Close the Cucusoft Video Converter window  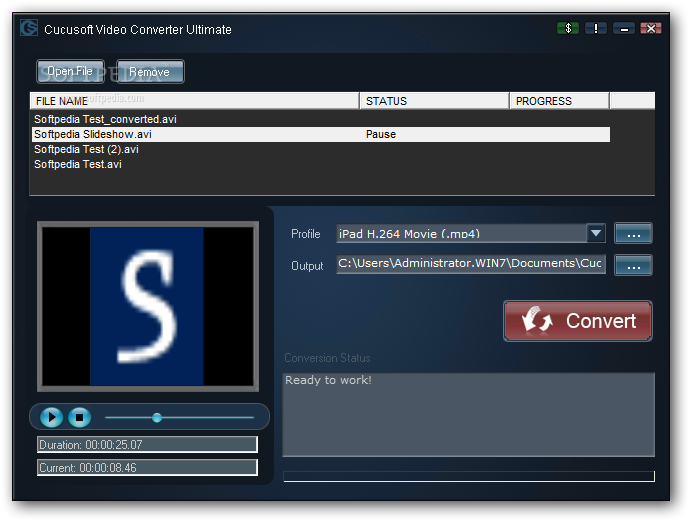point(651,29)
